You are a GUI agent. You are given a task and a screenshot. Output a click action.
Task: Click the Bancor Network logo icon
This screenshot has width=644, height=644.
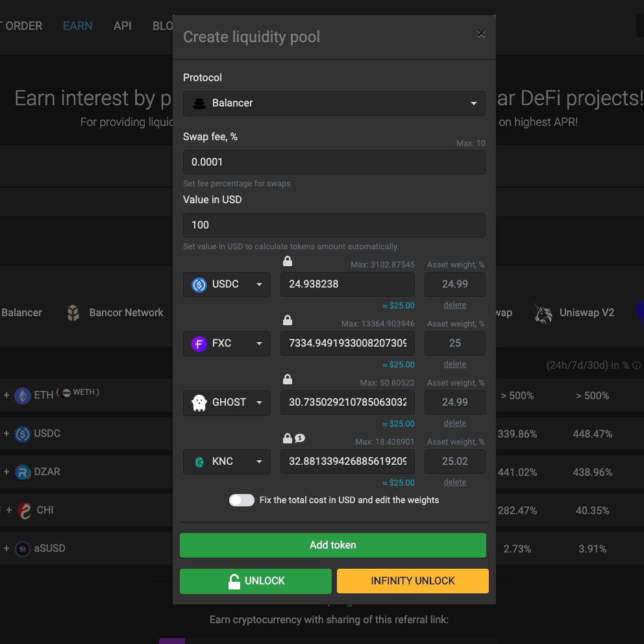[73, 313]
